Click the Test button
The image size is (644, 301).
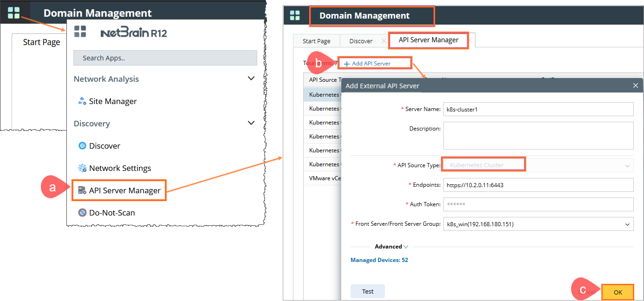tap(368, 291)
